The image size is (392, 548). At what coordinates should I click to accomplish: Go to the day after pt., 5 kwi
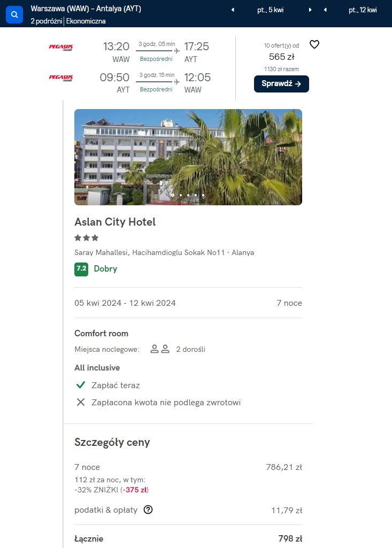pyautogui.click(x=310, y=10)
